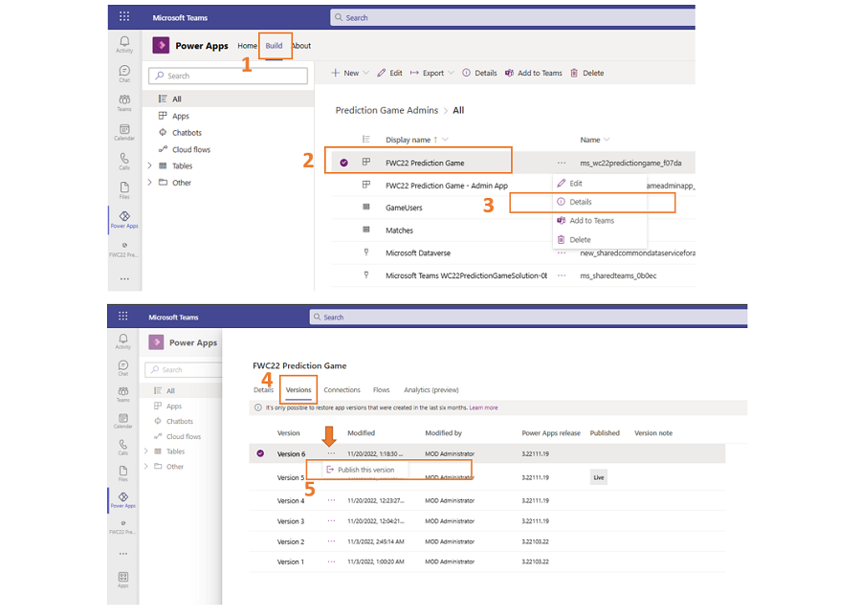The width and height of the screenshot is (861, 616).
Task: Open more options for Version 1
Action: pyautogui.click(x=331, y=561)
